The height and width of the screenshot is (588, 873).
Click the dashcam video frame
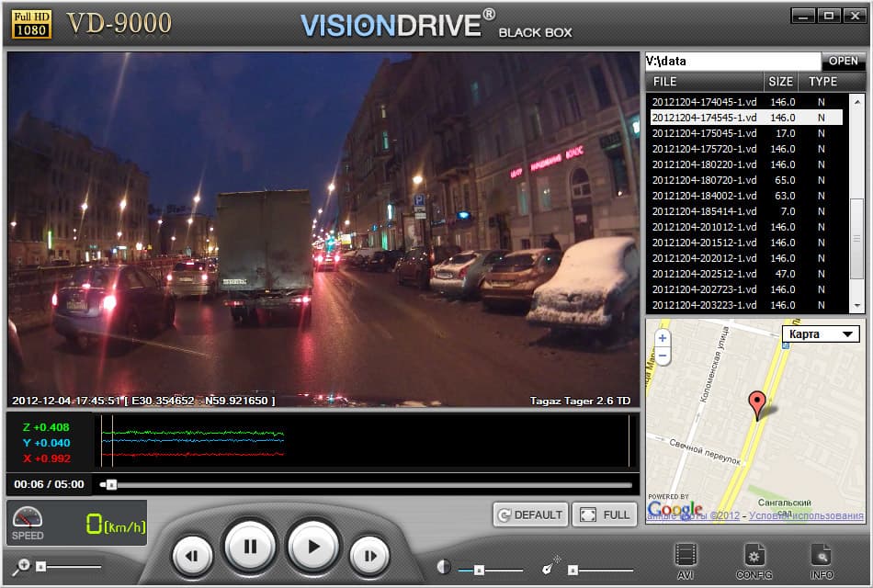[323, 230]
